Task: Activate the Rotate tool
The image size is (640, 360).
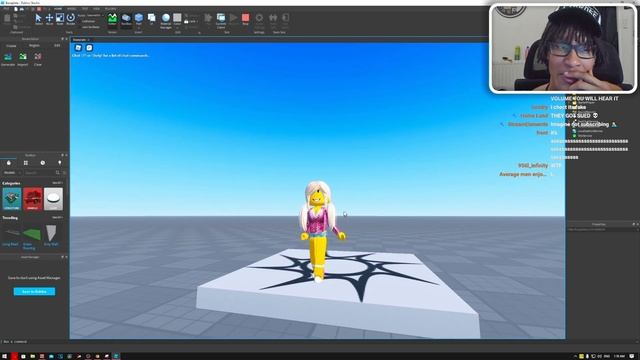Action: click(71, 19)
